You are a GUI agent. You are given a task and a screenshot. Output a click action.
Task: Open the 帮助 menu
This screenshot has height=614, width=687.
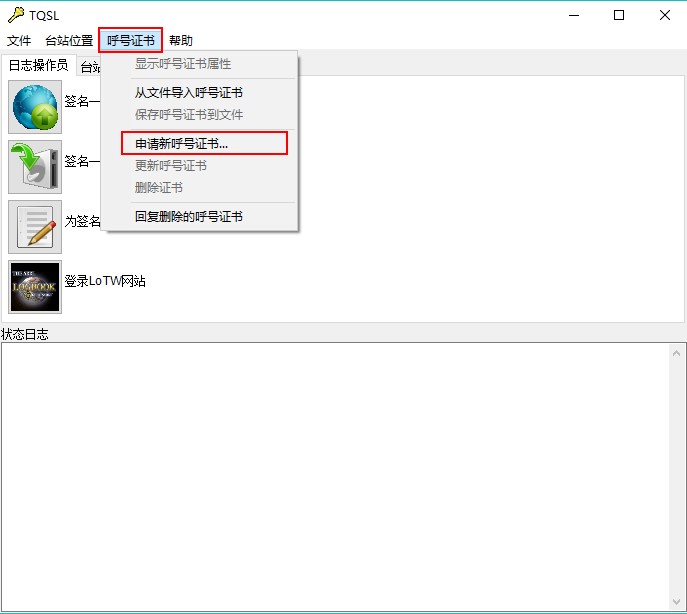click(x=181, y=41)
